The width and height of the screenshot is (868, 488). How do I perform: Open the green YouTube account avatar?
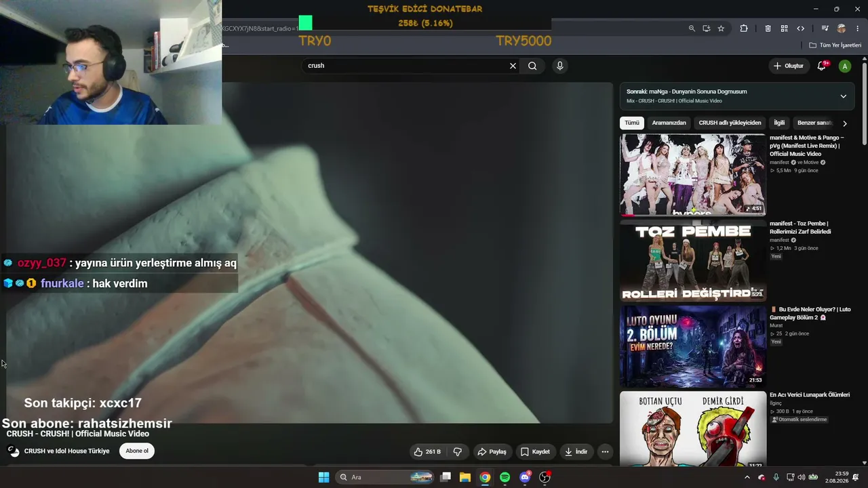point(845,66)
